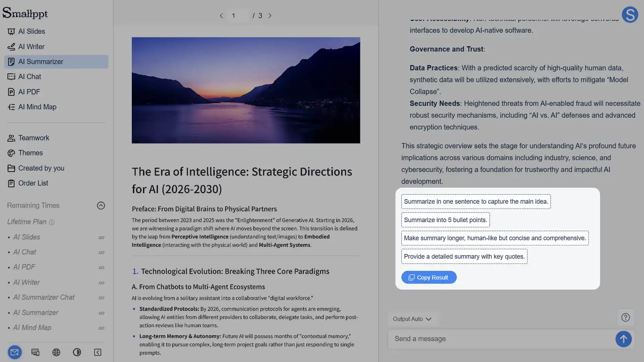Open the AI Mind Map tool
644x362 pixels.
tap(37, 107)
